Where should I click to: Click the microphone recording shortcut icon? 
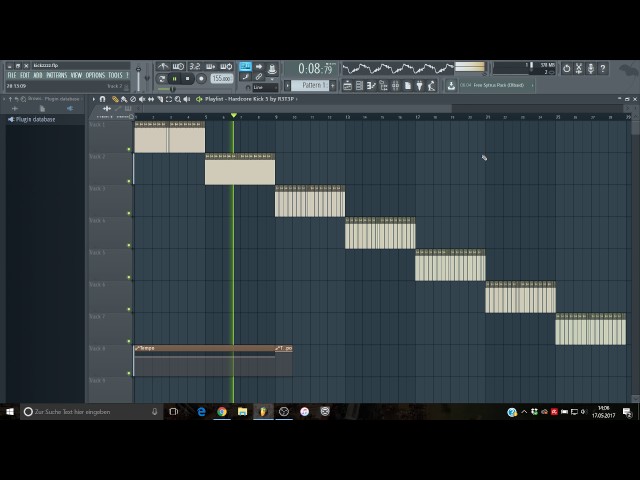coord(591,69)
